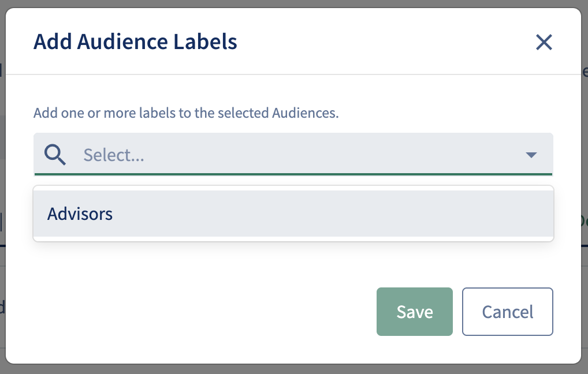This screenshot has width=588, height=374.
Task: Save the selected audience labels
Action: (x=414, y=312)
